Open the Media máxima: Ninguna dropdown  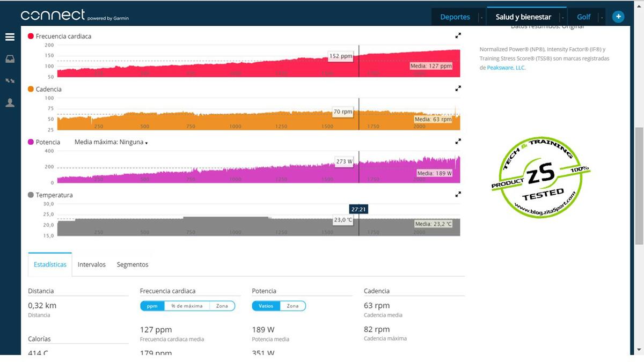[111, 143]
